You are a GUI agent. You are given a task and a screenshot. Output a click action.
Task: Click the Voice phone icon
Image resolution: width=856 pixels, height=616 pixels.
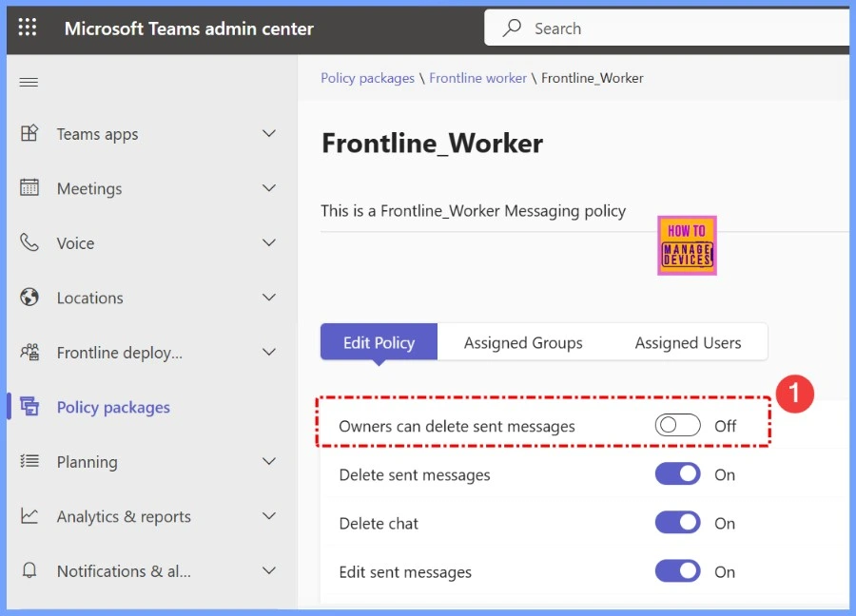coord(29,242)
